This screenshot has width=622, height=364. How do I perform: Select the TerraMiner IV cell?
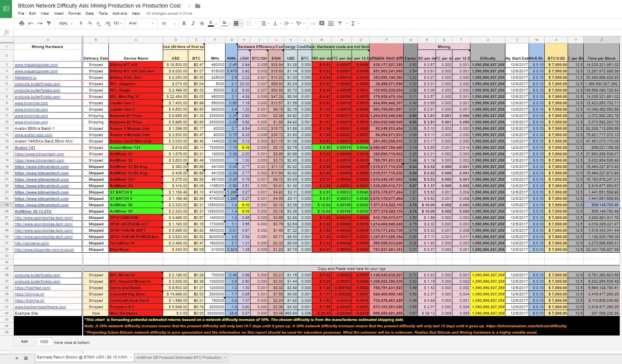[136, 243]
